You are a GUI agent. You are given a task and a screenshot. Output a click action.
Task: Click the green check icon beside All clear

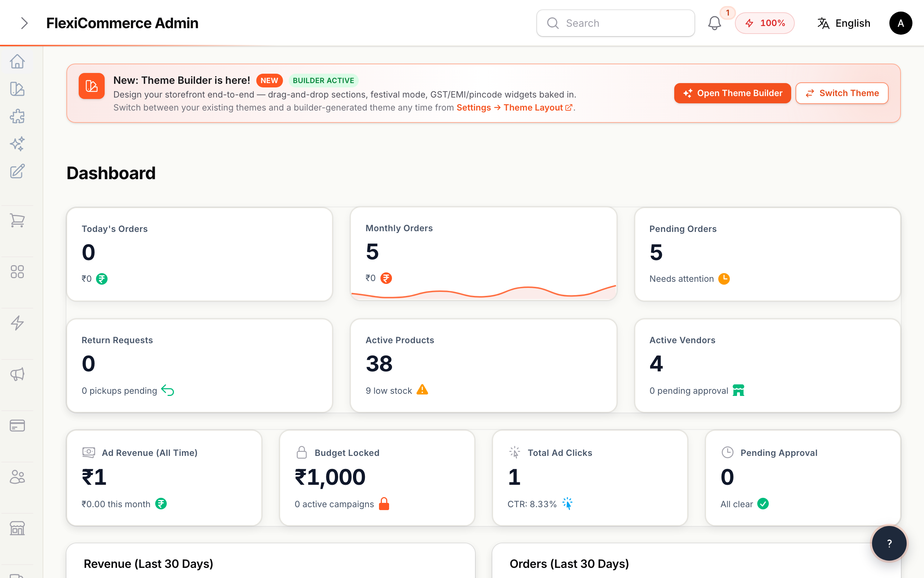[x=763, y=504]
